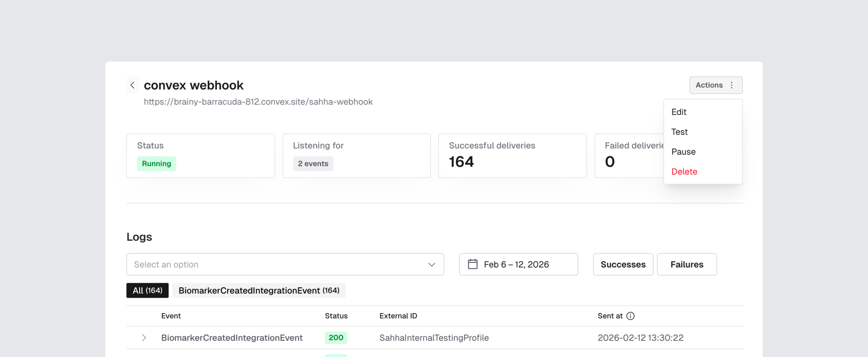The image size is (868, 357).
Task: Click the three-dot icon in Actions
Action: tap(731, 85)
